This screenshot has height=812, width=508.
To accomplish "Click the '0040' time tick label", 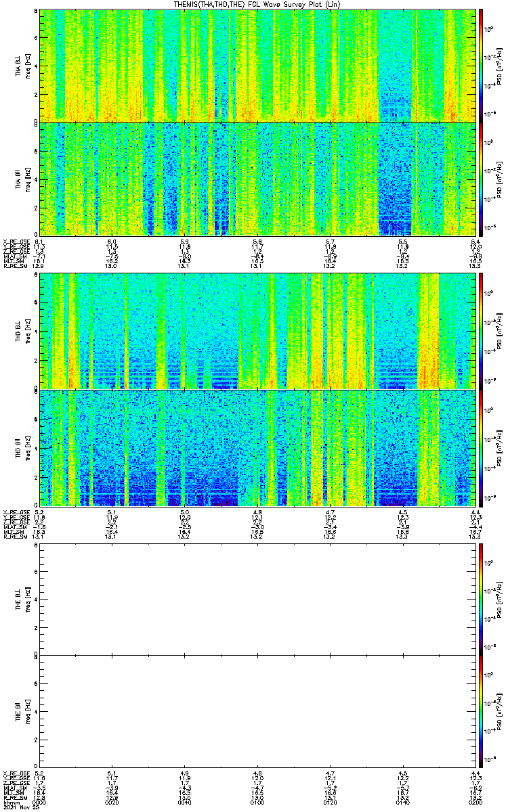I will 184,803.
